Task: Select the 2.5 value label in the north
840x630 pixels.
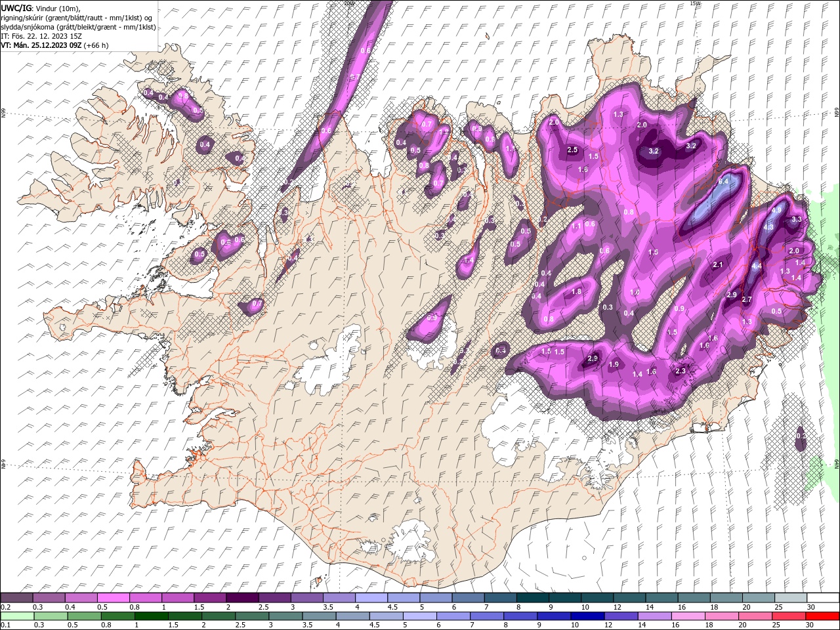Action: (572, 150)
